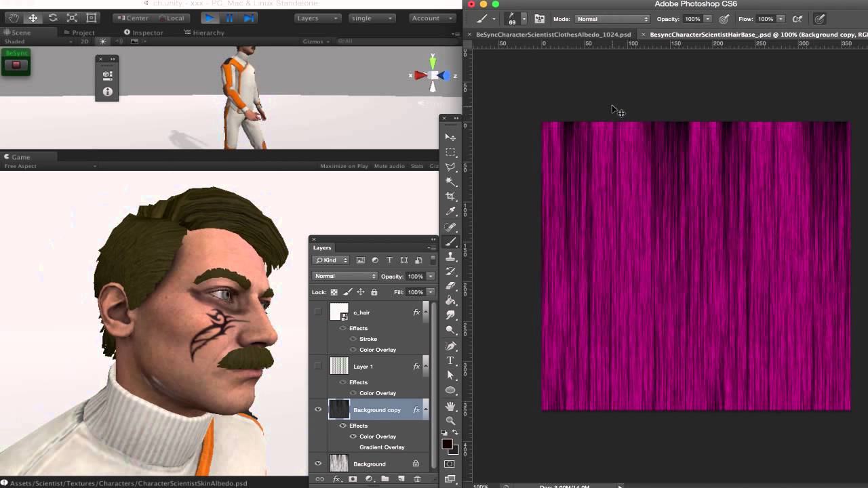Viewport: 868px width, 488px height.
Task: Select the Clone Stamp tool
Action: pos(450,257)
